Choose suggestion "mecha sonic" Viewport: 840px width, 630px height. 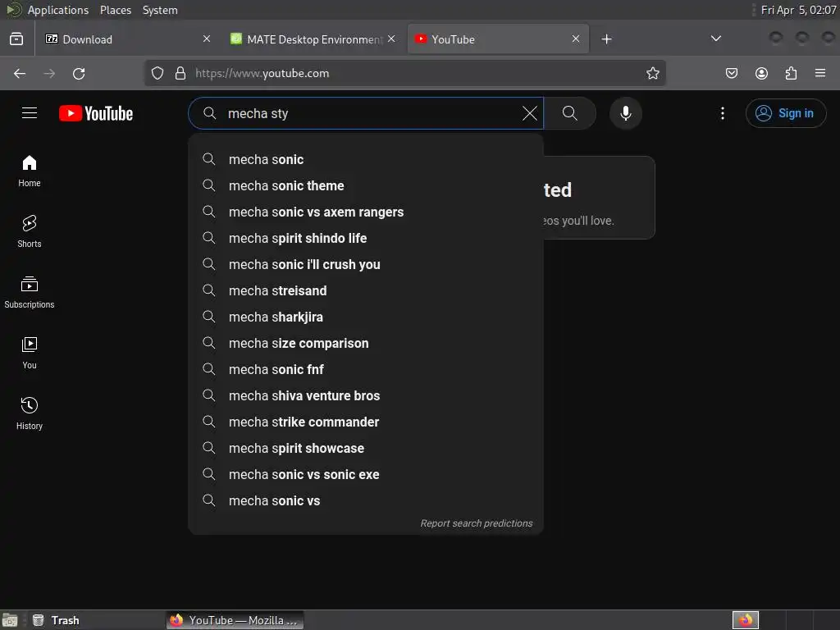tap(366, 160)
